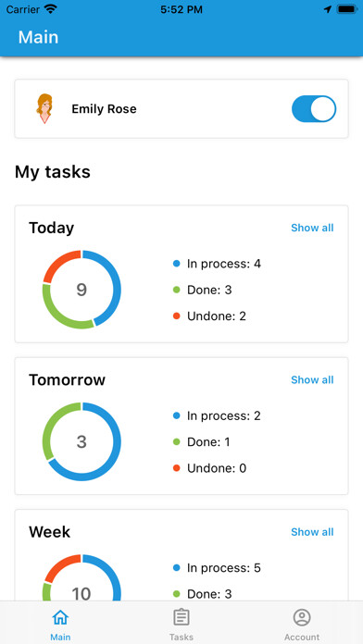
Task: Select the Today donut chart showing 9
Action: (81, 290)
